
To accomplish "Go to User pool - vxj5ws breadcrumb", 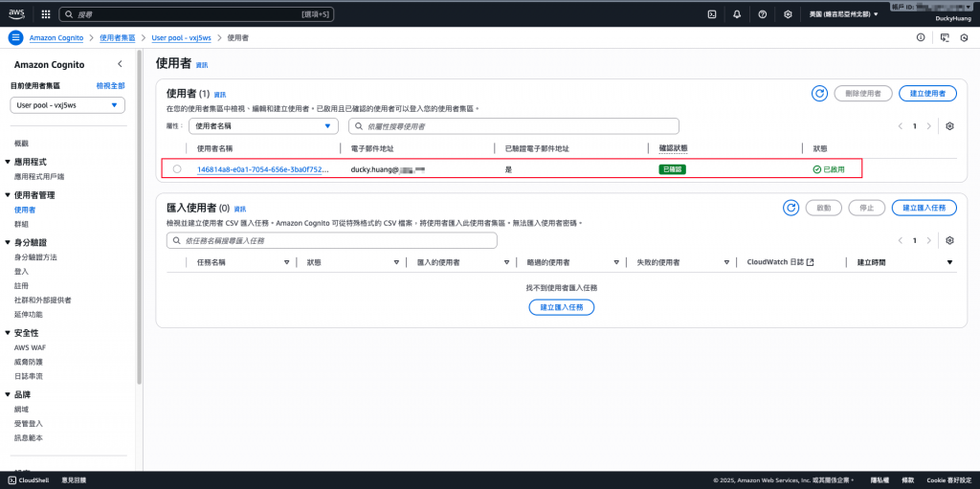I will (181, 37).
